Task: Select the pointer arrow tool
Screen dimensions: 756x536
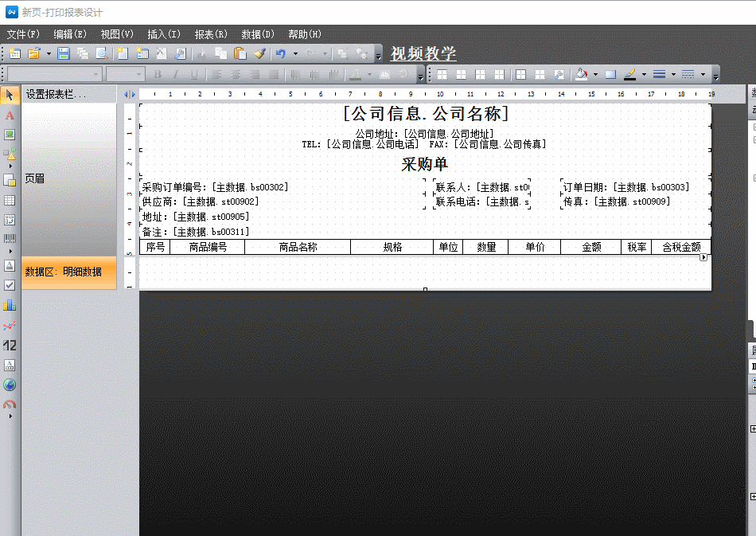Action: [10, 96]
